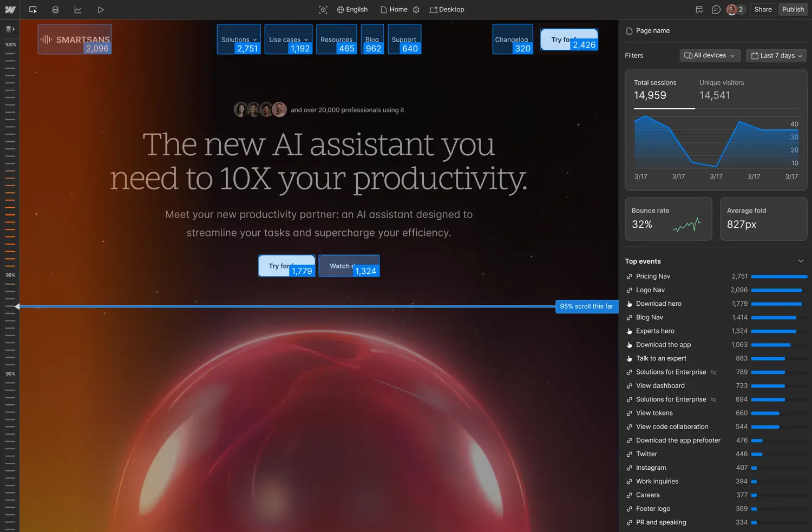The height and width of the screenshot is (532, 812).
Task: Click the screenshot capture icon in top bar
Action: pyautogui.click(x=323, y=10)
